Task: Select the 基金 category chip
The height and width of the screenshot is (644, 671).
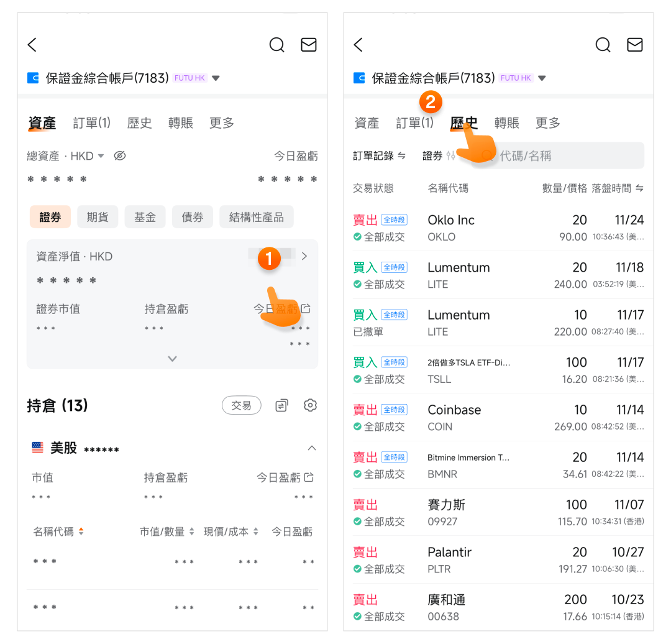Action: click(145, 217)
